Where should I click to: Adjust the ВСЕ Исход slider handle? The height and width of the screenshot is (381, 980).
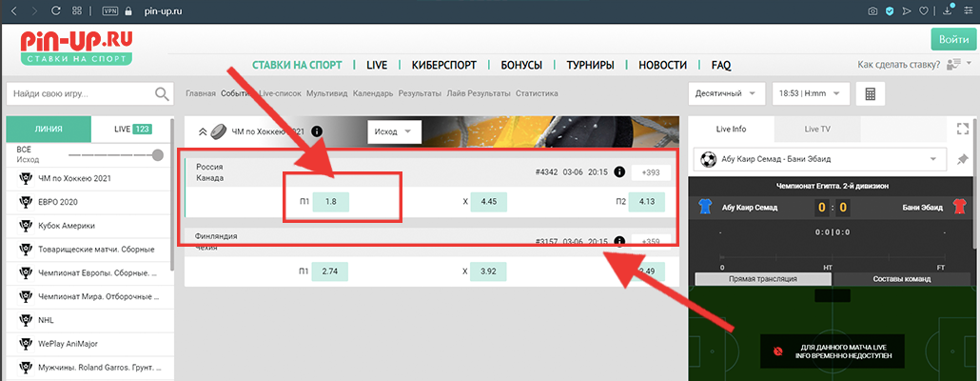157,154
